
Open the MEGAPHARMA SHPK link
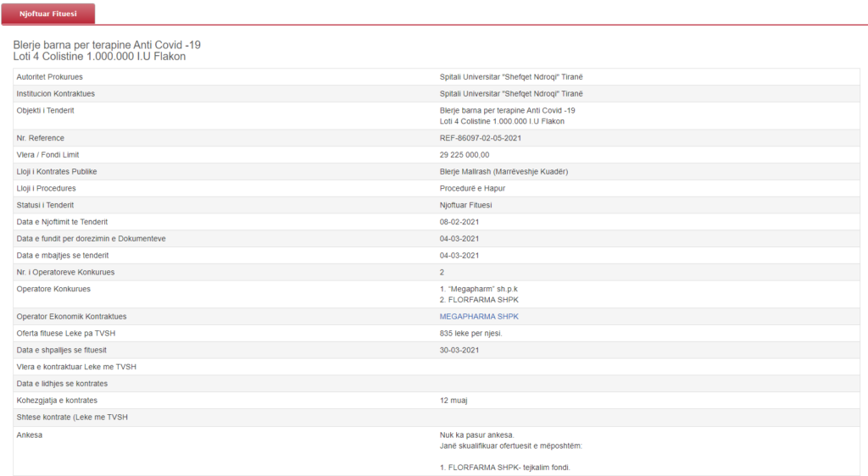click(x=479, y=316)
